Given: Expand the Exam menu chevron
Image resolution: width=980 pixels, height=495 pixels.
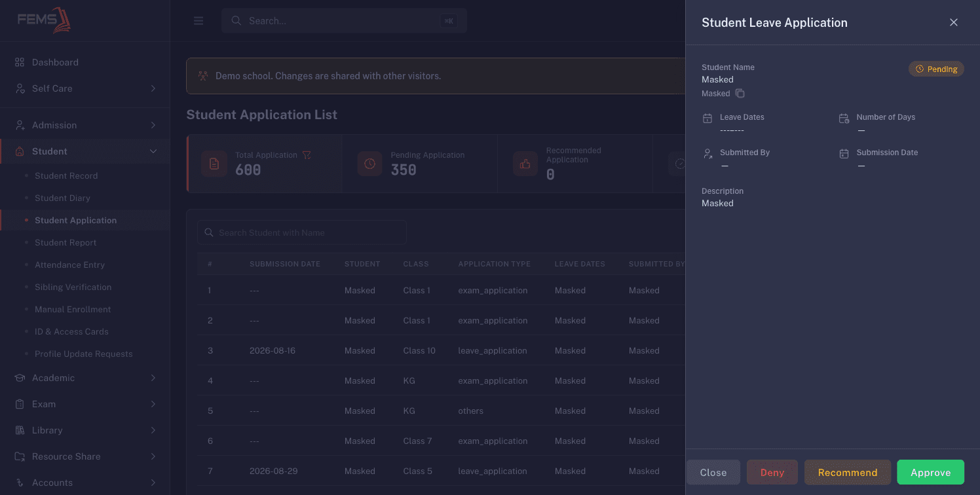Looking at the screenshot, I should 153,404.
